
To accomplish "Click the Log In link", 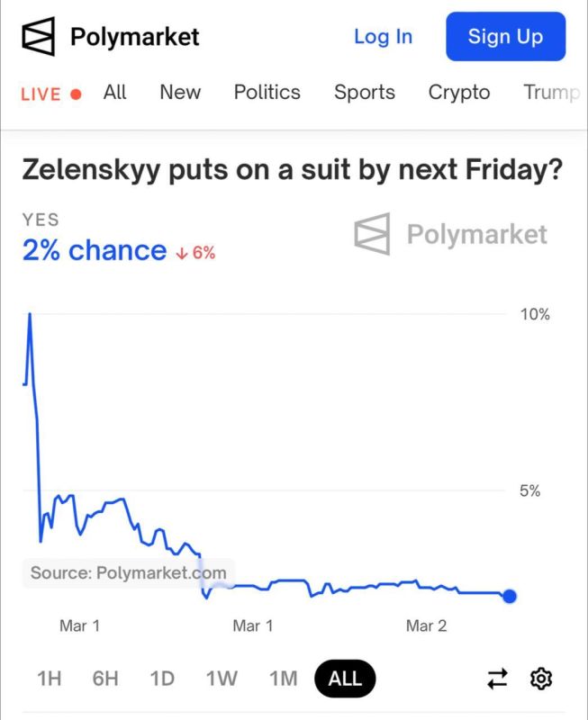I will [383, 37].
